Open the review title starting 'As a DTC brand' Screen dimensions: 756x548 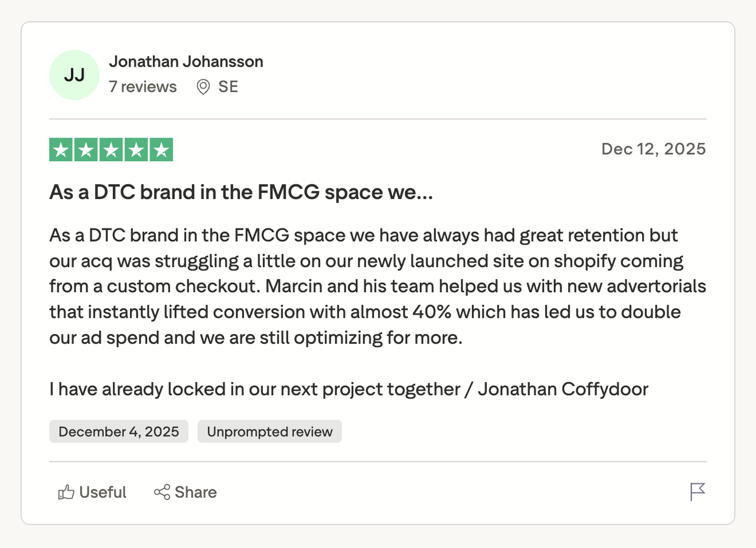241,193
